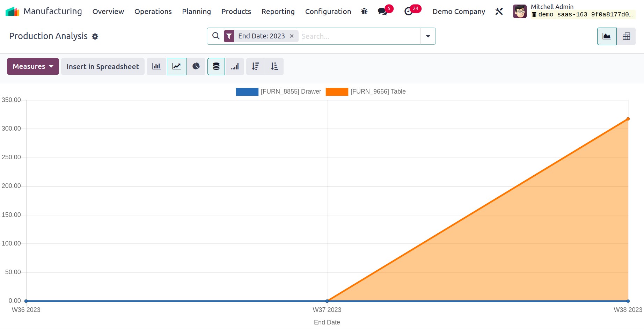Image resolution: width=644 pixels, height=329 pixels.
Task: Open the Overview menu
Action: point(108,12)
